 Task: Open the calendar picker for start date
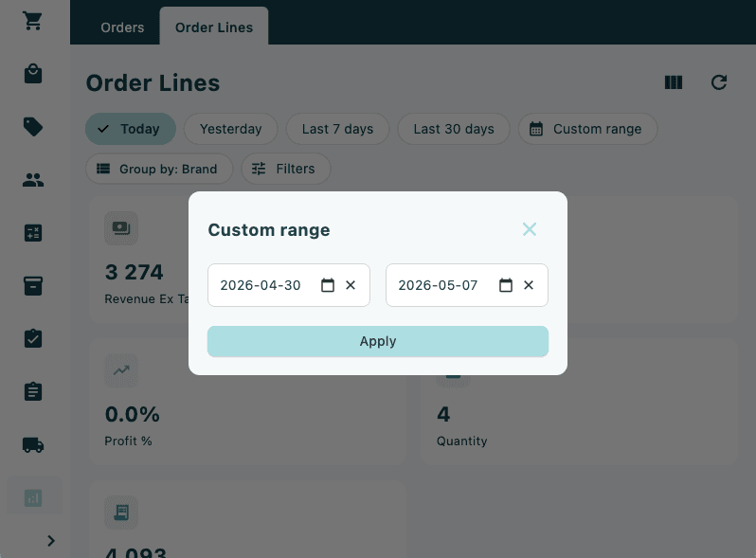tap(328, 285)
